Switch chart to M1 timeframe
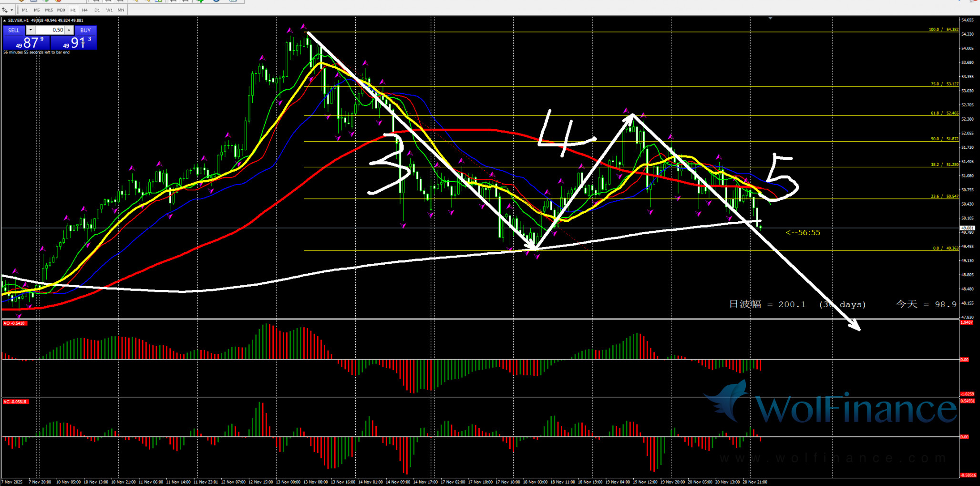The height and width of the screenshot is (486, 980). (25, 10)
